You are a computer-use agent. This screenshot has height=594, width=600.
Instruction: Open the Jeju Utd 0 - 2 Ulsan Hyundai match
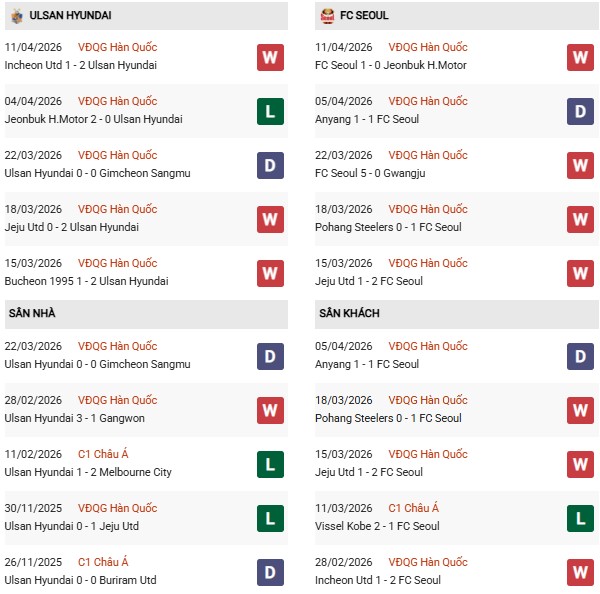point(73,227)
